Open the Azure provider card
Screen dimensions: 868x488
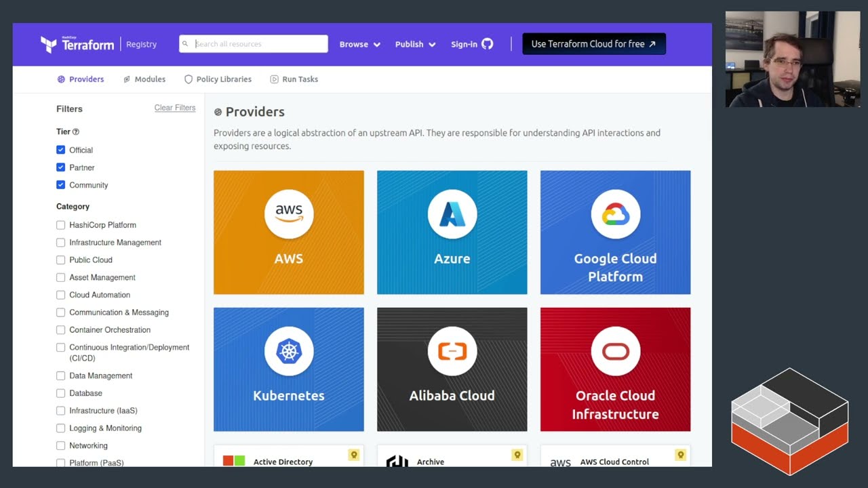pyautogui.click(x=452, y=232)
